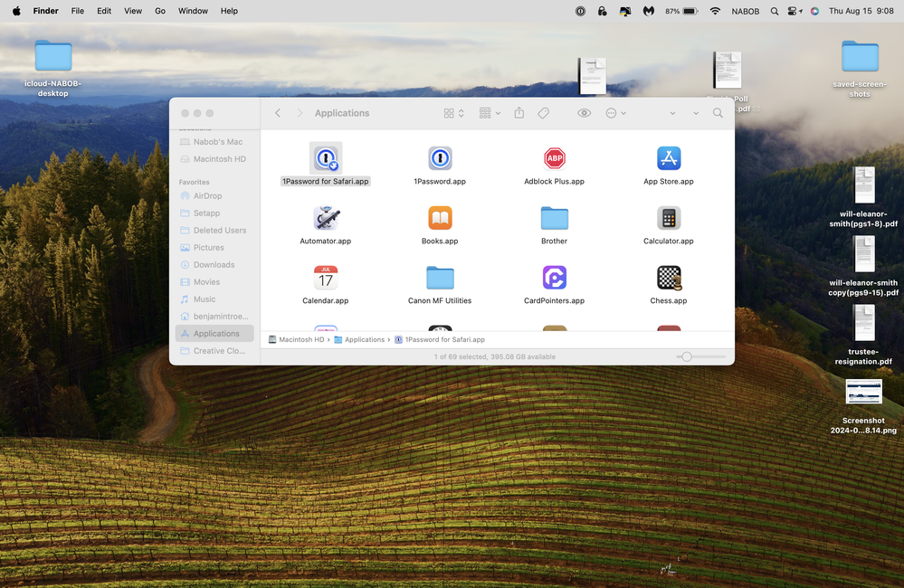The height and width of the screenshot is (588, 904).
Task: Click the Edit Tags toolbar icon
Action: tap(543, 113)
